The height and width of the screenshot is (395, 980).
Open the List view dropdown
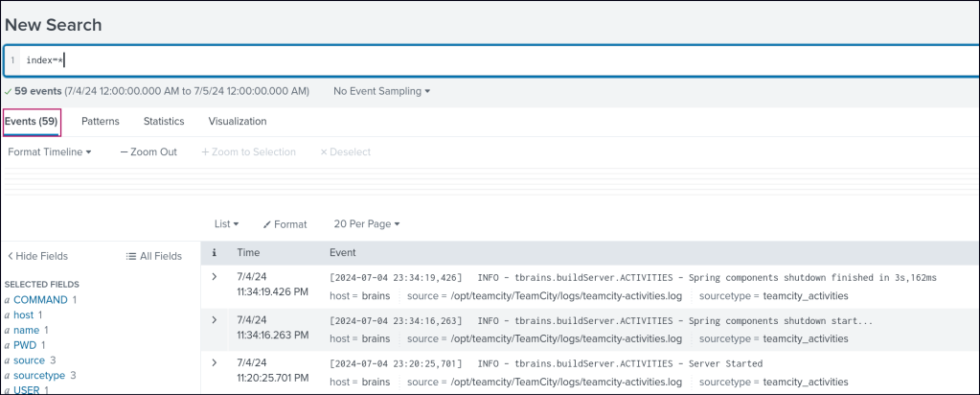click(227, 223)
